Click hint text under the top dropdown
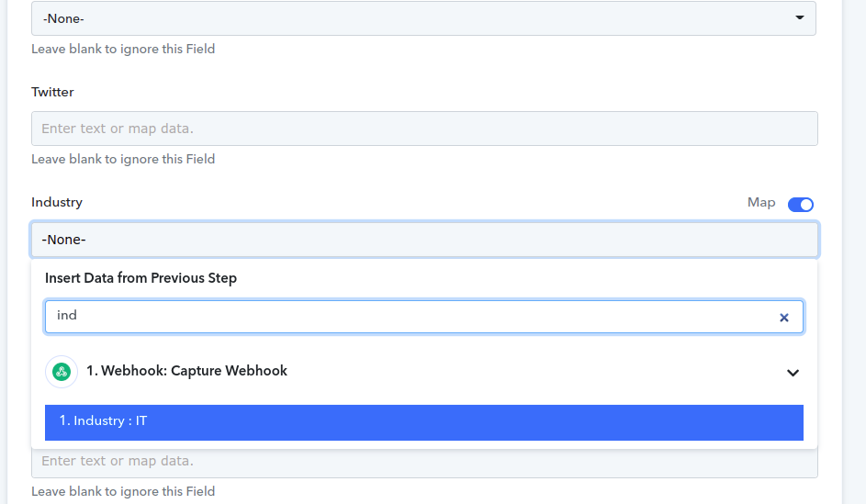The width and height of the screenshot is (866, 504). tap(123, 50)
